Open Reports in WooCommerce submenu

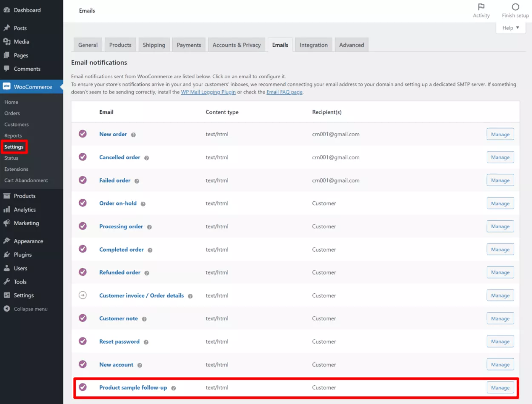(13, 135)
